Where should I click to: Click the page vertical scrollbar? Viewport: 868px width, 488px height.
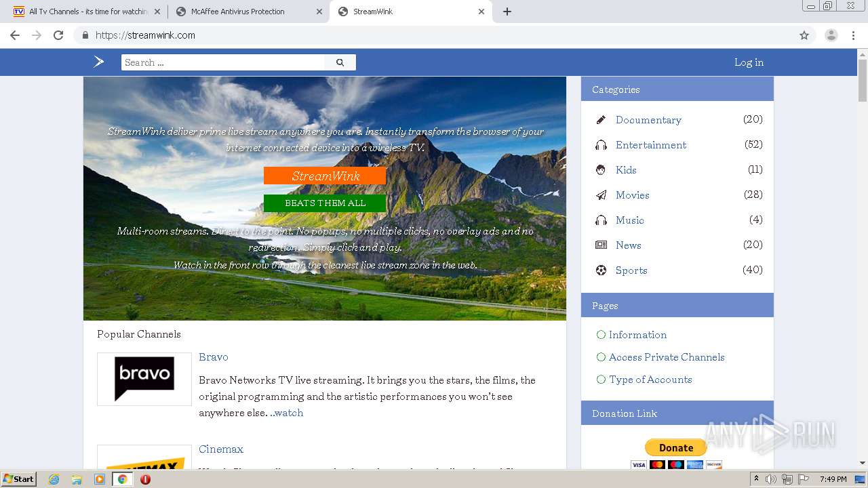(863, 80)
